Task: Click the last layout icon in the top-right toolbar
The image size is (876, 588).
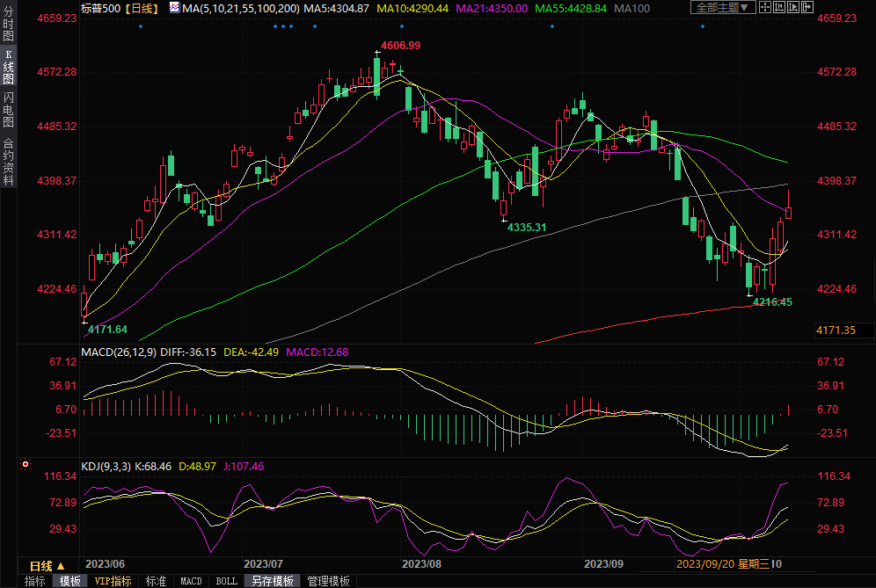Action: 809,8
